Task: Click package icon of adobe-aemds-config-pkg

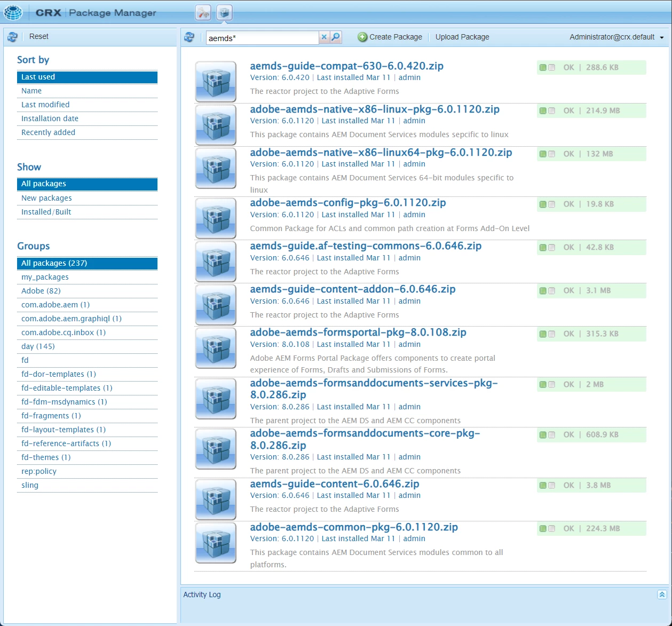Action: [216, 218]
